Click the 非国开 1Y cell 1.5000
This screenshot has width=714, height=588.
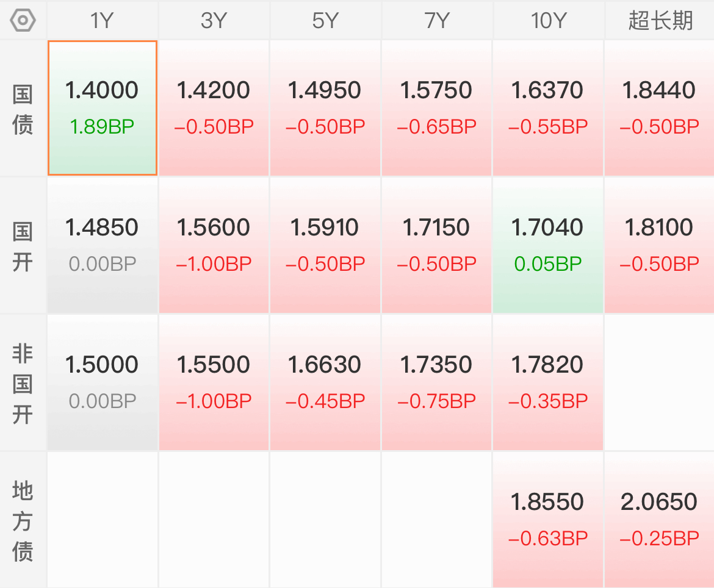tap(103, 382)
